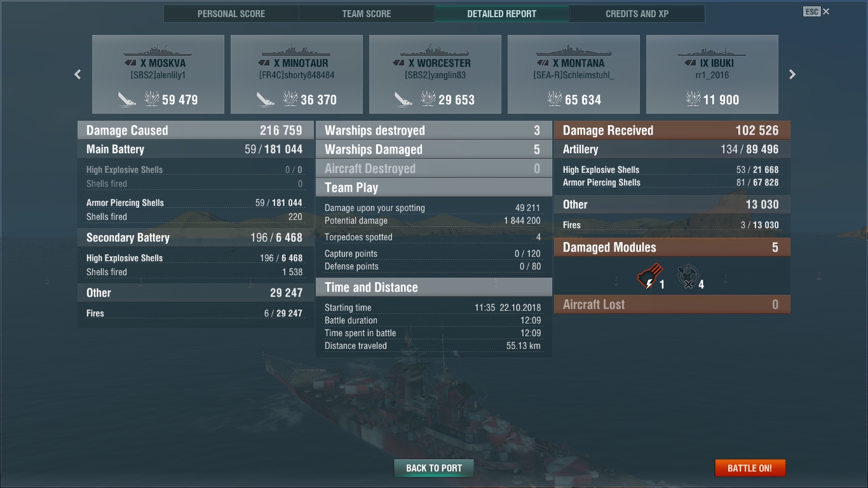Start next match with Battle On!
This screenshot has height=488, width=868.
750,468
